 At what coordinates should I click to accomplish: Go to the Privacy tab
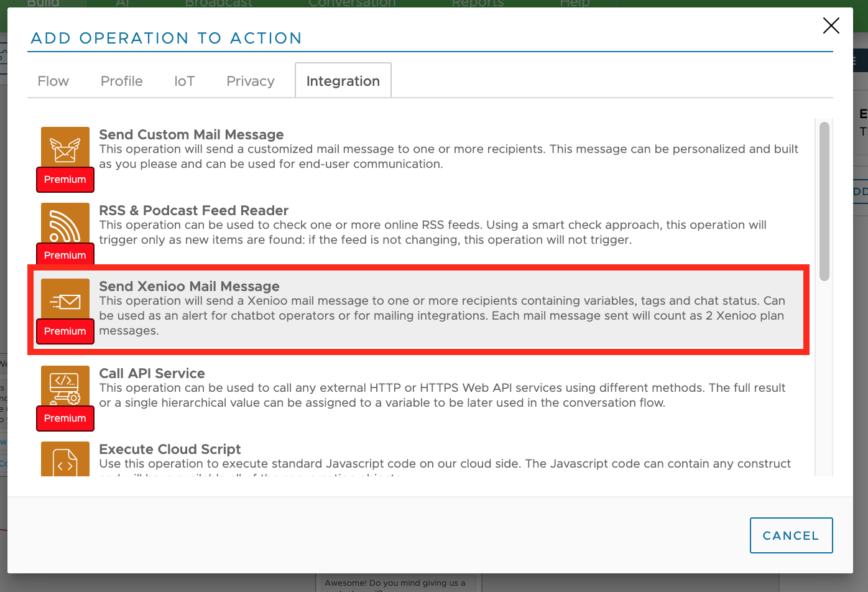tap(251, 81)
